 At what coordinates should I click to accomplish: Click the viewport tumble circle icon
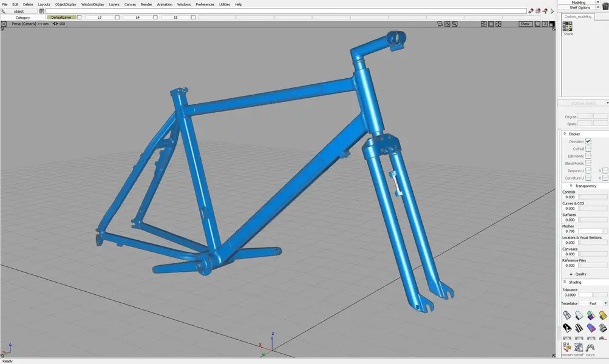point(491,24)
